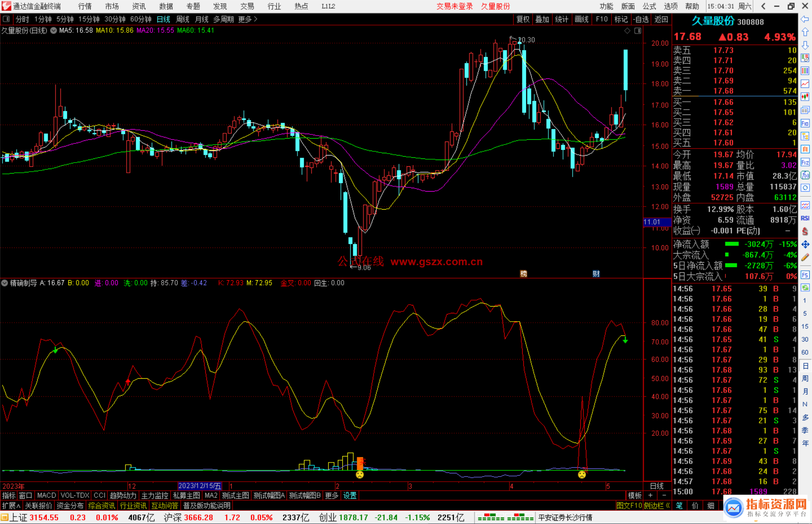Click the stacked windows icon in sidebar
The image size is (812, 524).
click(x=805, y=110)
